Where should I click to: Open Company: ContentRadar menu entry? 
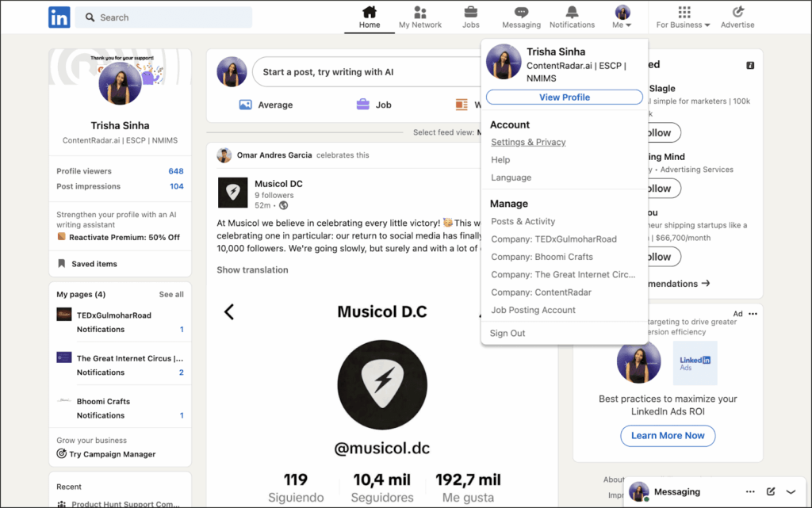[x=541, y=292]
